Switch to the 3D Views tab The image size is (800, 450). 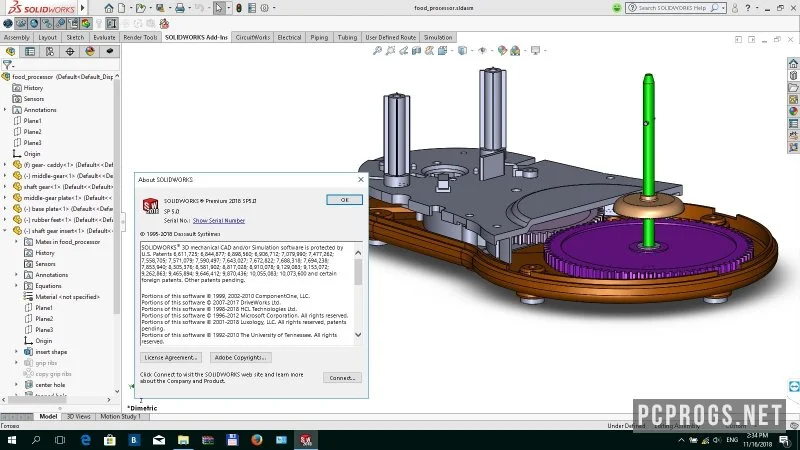point(79,417)
